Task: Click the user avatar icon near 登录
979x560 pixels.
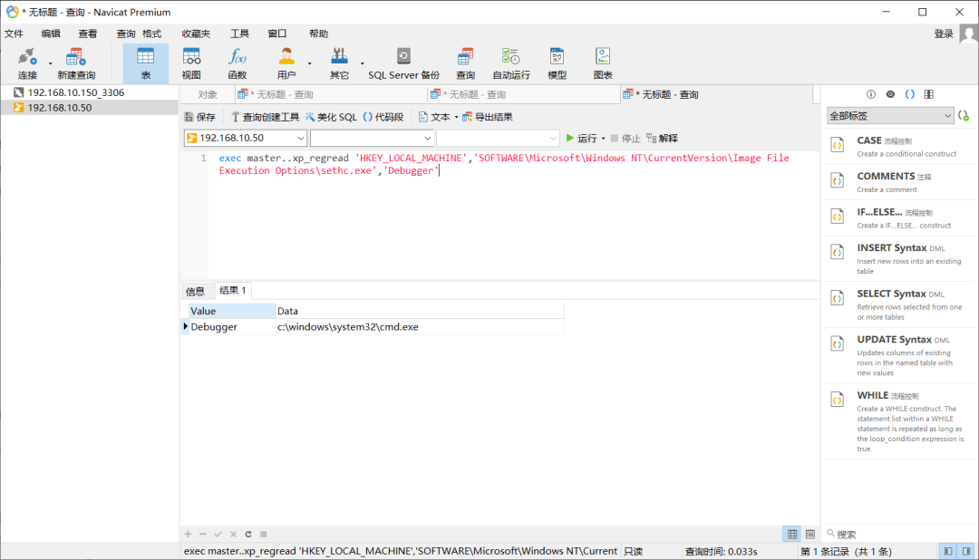Action: pos(968,34)
